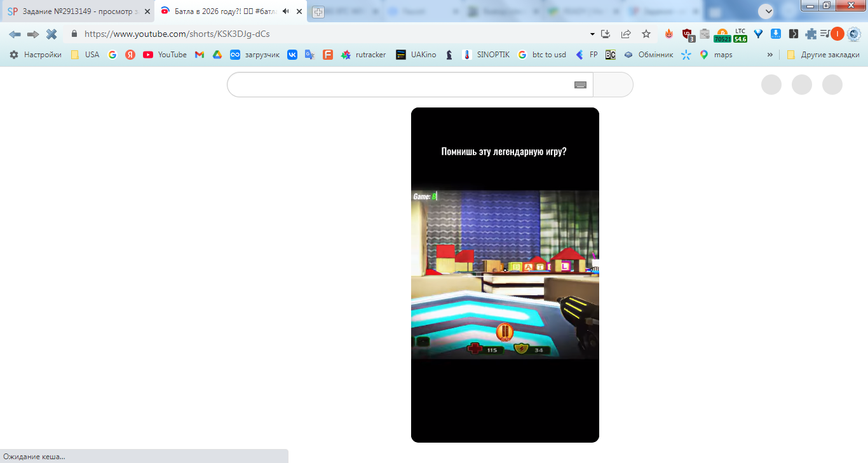Viewport: 868px width, 463px height.
Task: Open the browser gear globe menu icon
Action: [853, 34]
